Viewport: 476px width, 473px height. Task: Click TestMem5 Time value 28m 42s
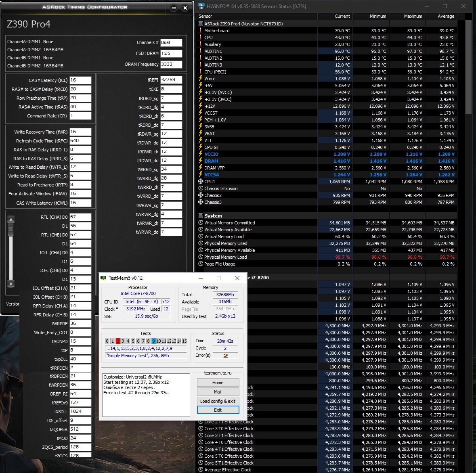point(225,341)
